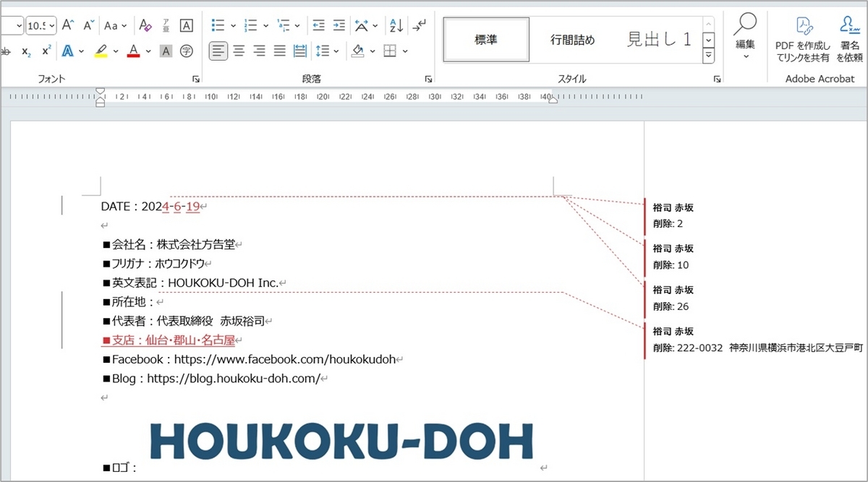Viewport: 868px width, 482px height.
Task: Apply text effects with the outlined blue A
Action: (x=68, y=51)
